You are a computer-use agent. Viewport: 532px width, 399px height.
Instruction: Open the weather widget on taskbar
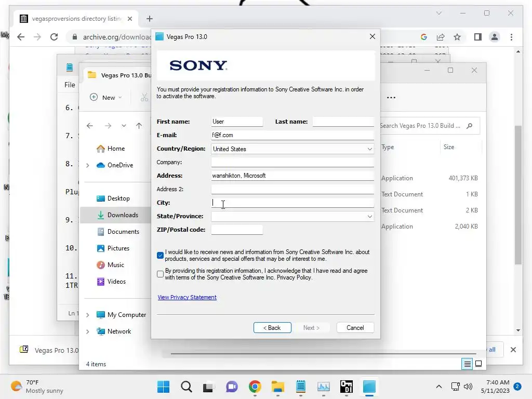(x=37, y=387)
